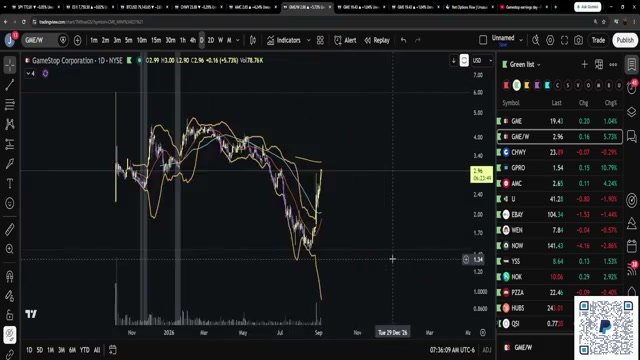Open Unnamed layout dropdown arrow
Viewport: 640px width, 360px height.
pos(521,40)
